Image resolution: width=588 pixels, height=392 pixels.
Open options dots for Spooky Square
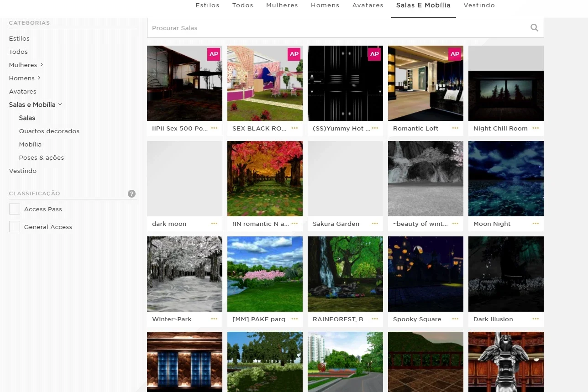pos(455,319)
